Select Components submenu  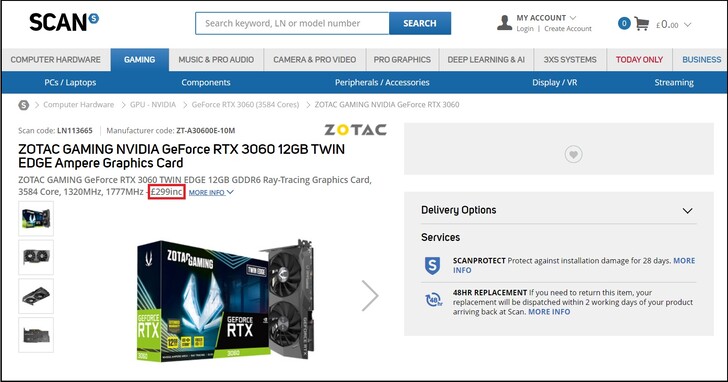pyautogui.click(x=206, y=83)
